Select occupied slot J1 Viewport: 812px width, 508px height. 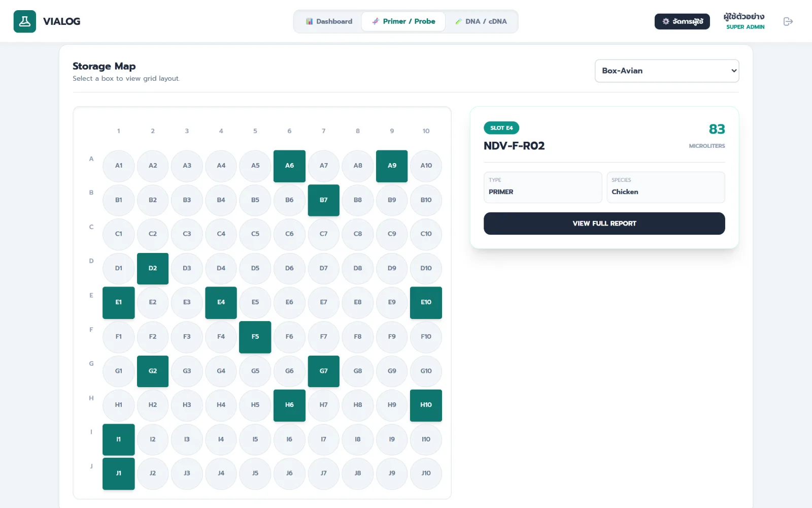[118, 473]
